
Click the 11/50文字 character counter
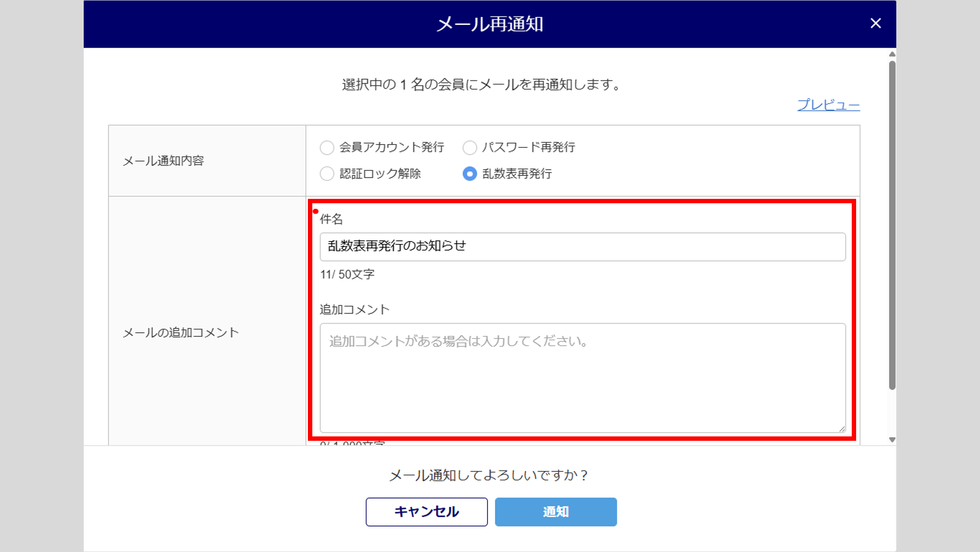click(347, 274)
